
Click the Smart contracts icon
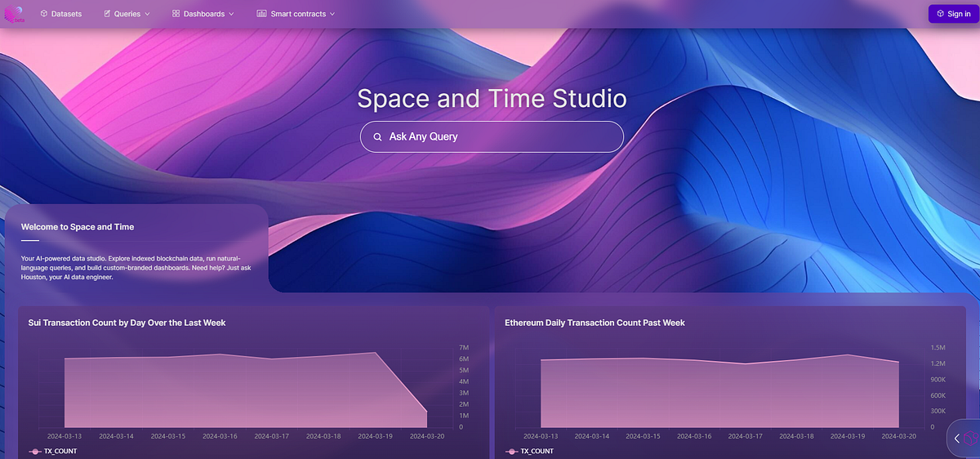click(261, 14)
